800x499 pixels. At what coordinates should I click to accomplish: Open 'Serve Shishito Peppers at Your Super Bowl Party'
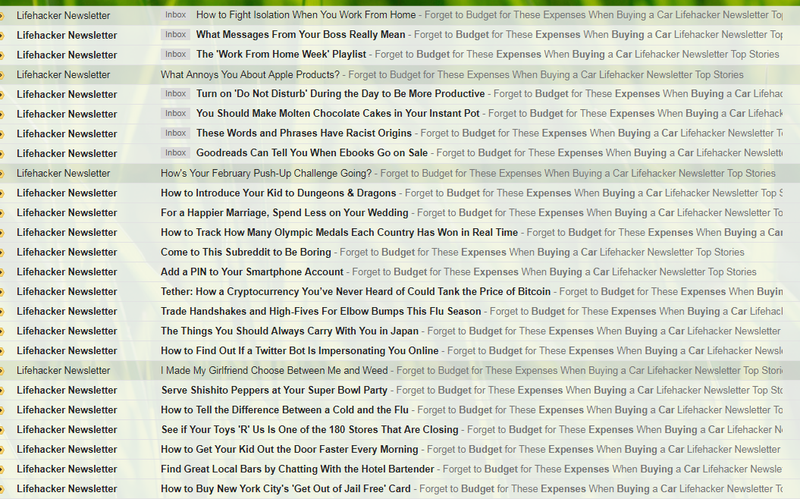274,390
